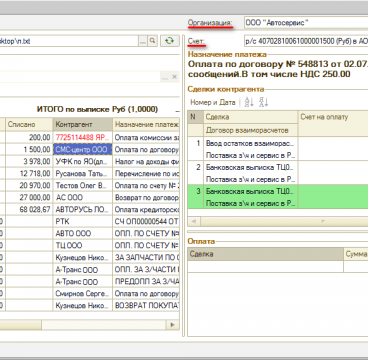The height and width of the screenshot is (360, 368).
Task: Select the 'АВТОРУСЬ ЛО...' counterparty row
Action: coord(83,210)
